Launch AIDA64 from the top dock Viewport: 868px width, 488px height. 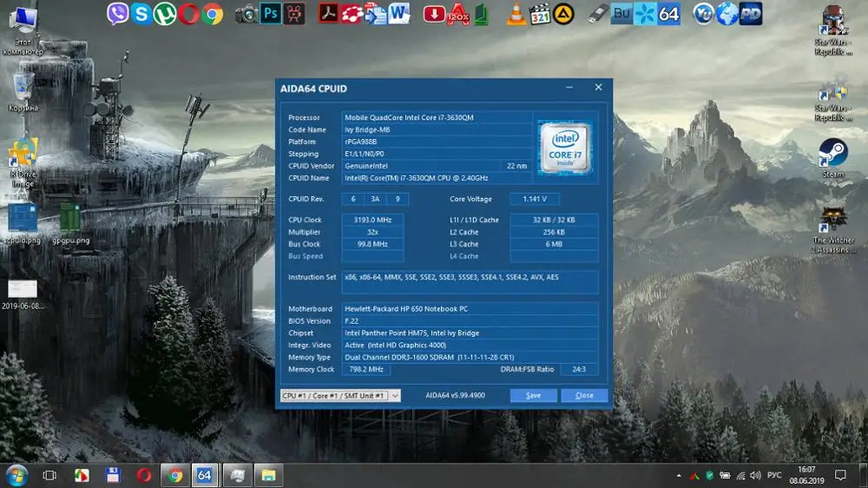(668, 13)
